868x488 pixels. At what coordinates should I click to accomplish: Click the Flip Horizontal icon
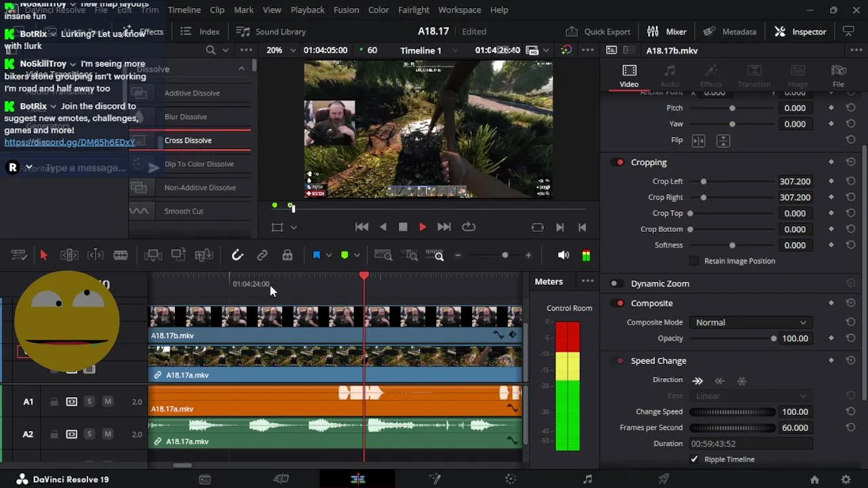click(x=698, y=140)
